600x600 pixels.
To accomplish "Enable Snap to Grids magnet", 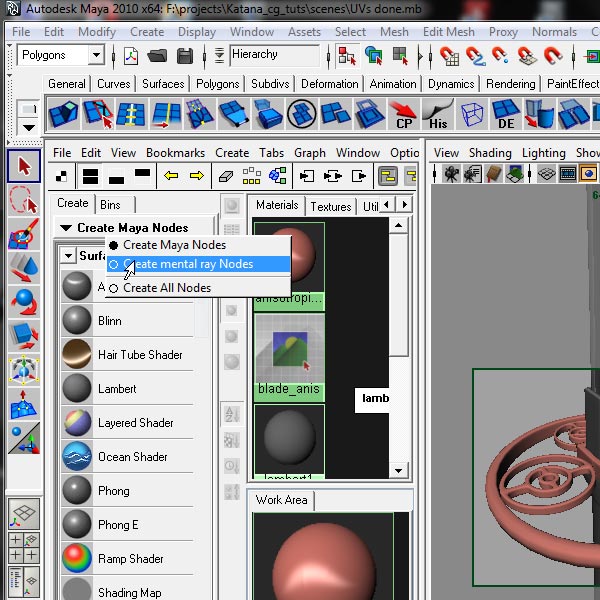I will tap(449, 56).
